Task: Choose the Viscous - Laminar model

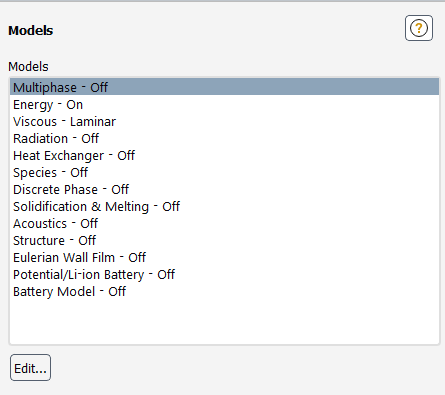Action: 224,121
